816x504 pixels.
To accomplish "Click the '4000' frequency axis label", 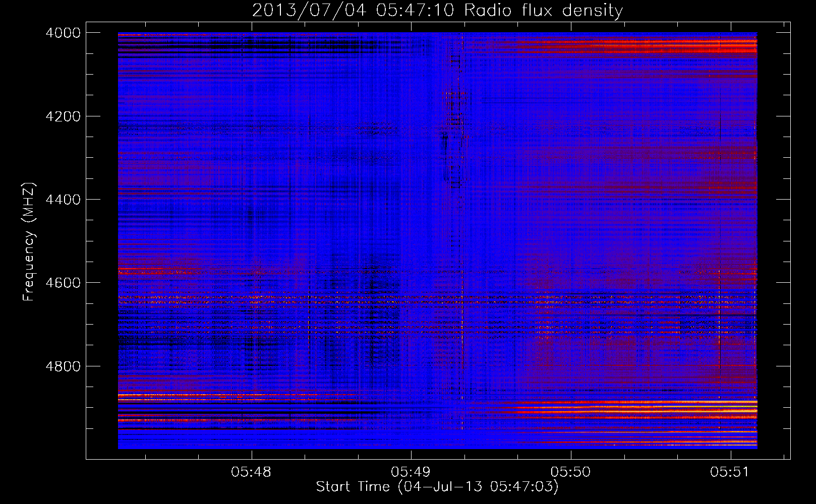I will click(x=63, y=33).
